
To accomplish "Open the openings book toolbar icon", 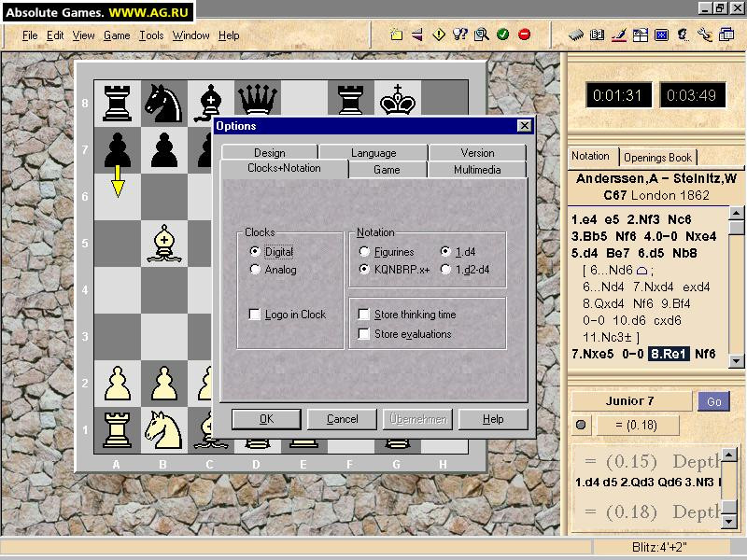I will click(x=598, y=35).
